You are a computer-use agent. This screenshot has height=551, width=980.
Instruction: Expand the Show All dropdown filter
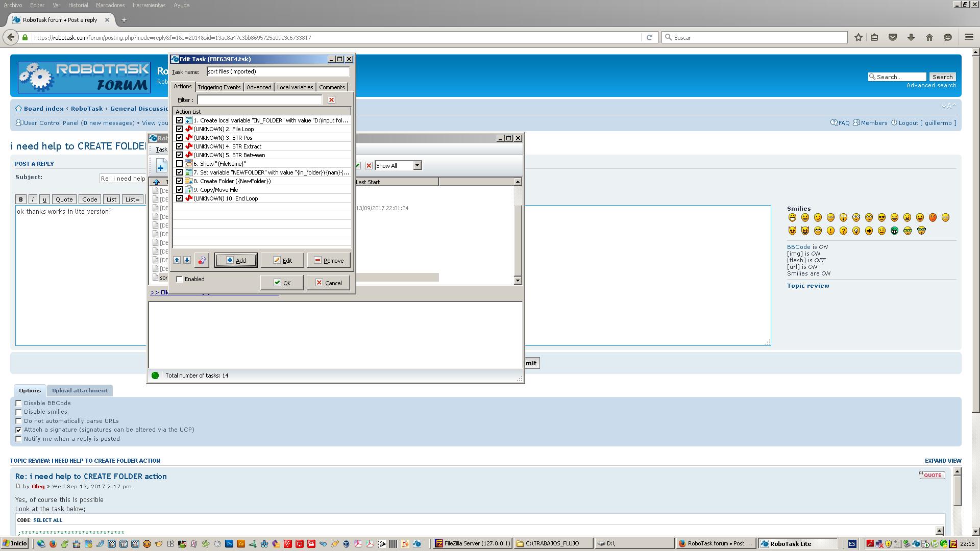(x=418, y=165)
